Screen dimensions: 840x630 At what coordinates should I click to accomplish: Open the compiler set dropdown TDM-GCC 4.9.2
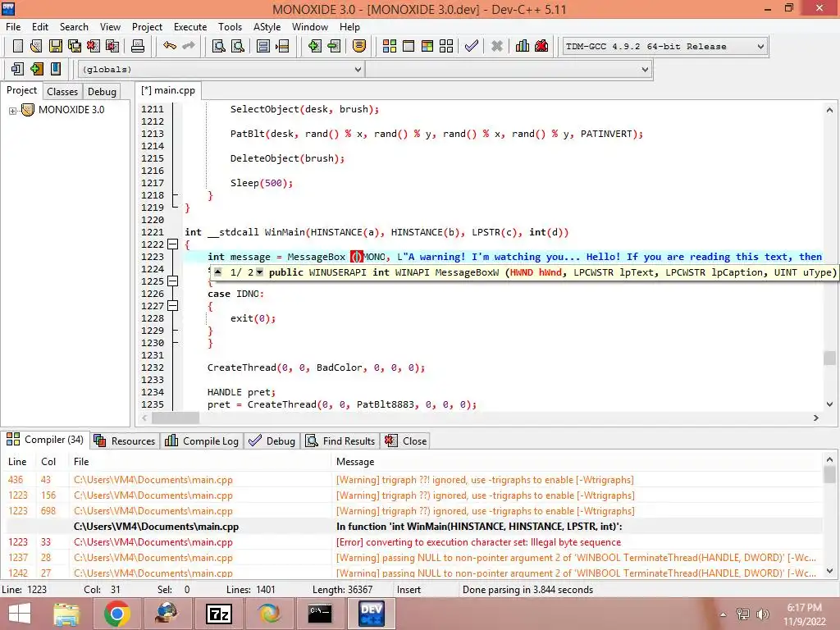click(665, 46)
